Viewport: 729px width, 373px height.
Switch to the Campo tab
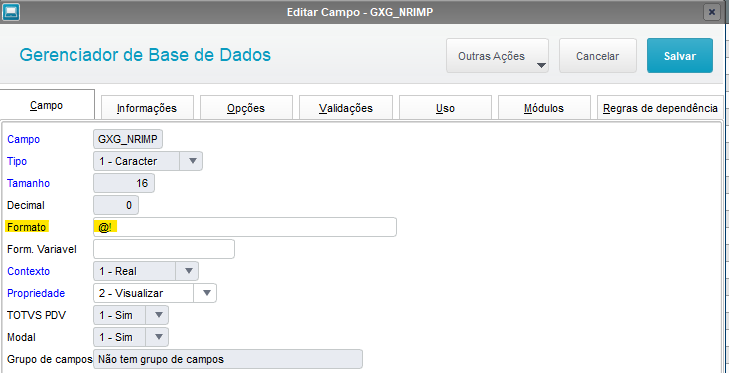(x=46, y=105)
